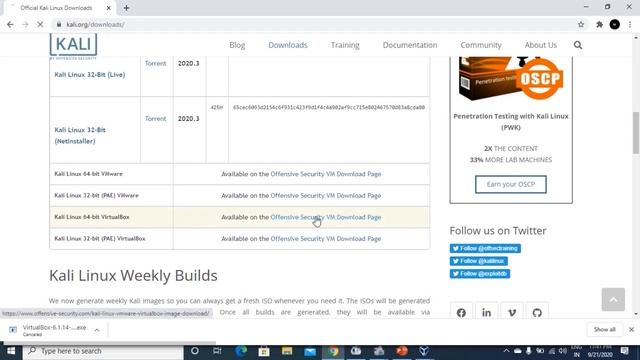Stop page loading with the X button

[40, 24]
